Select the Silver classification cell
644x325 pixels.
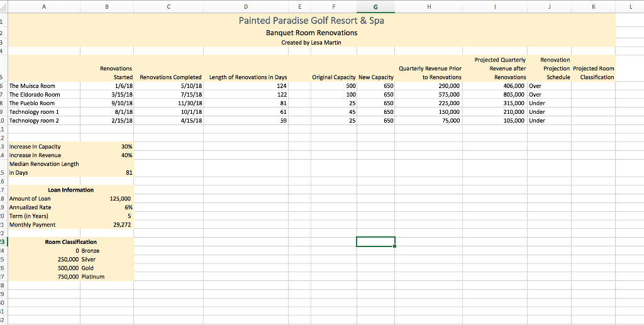[x=107, y=260]
